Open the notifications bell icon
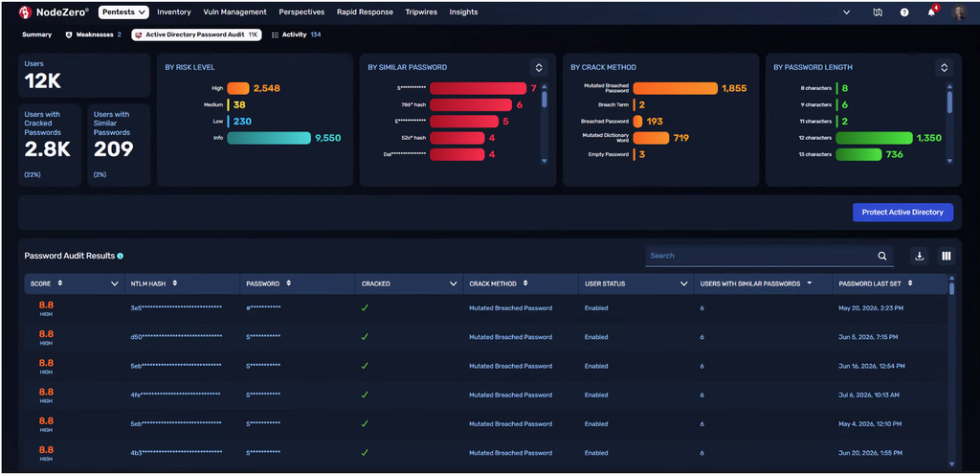This screenshot has width=980, height=475. [931, 11]
